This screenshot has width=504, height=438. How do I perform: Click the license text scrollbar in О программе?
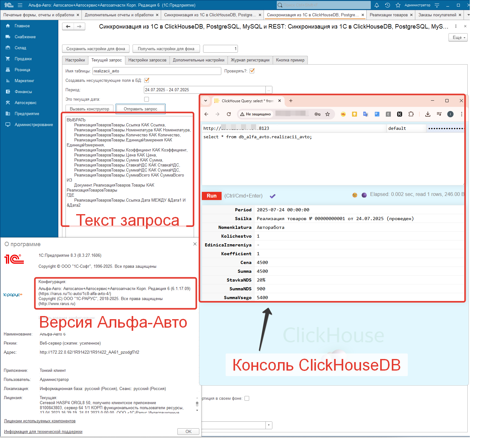[197, 404]
